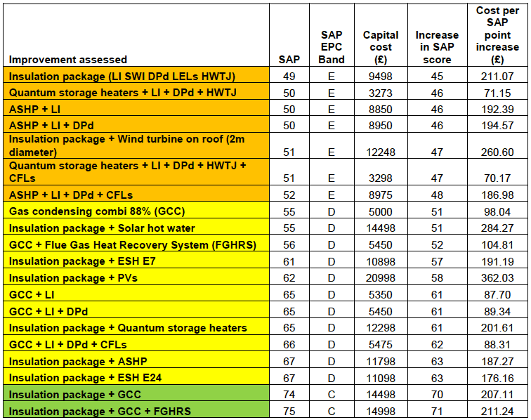Click the 'Increase in SAP score' header

[437, 47]
